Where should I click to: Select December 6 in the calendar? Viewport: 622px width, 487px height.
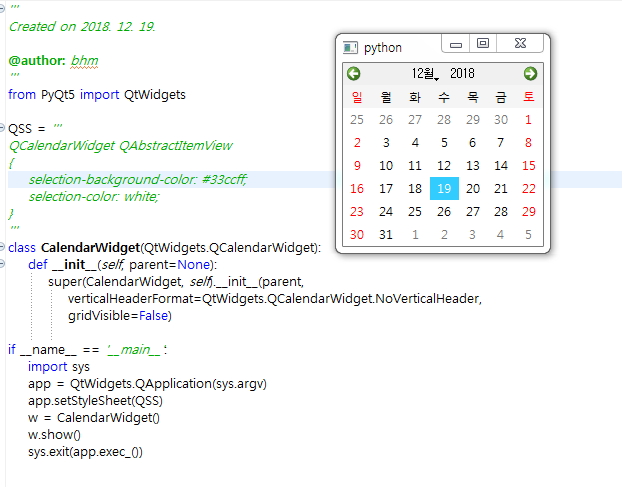473,142
